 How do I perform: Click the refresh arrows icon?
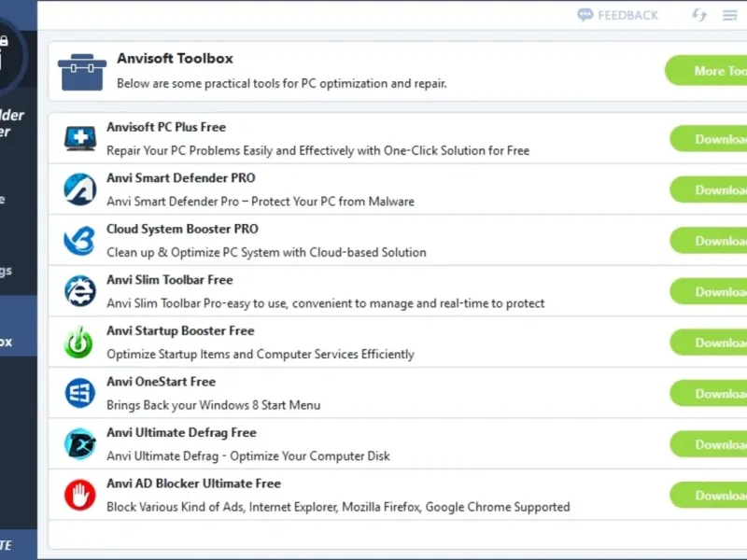click(x=698, y=15)
